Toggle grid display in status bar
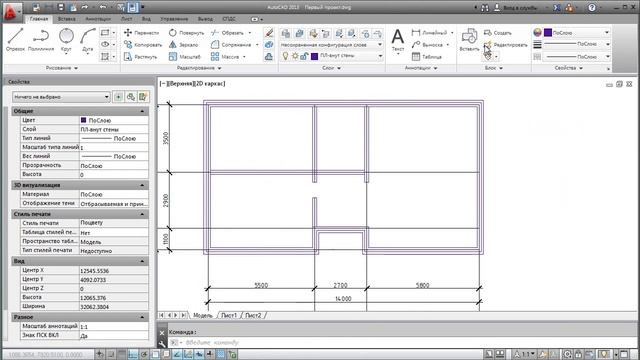The height and width of the screenshot is (360, 640). click(x=122, y=354)
